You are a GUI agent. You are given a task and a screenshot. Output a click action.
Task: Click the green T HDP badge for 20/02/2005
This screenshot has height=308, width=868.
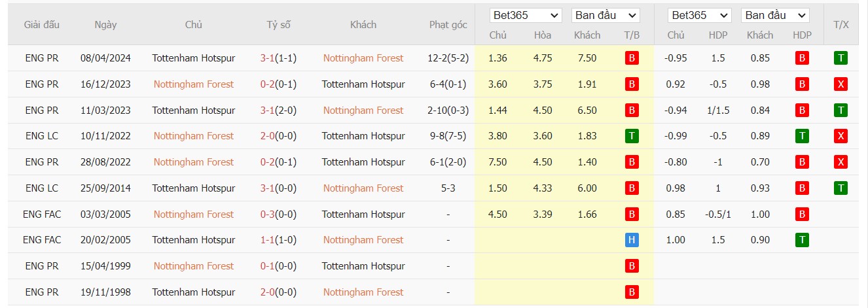click(x=802, y=240)
